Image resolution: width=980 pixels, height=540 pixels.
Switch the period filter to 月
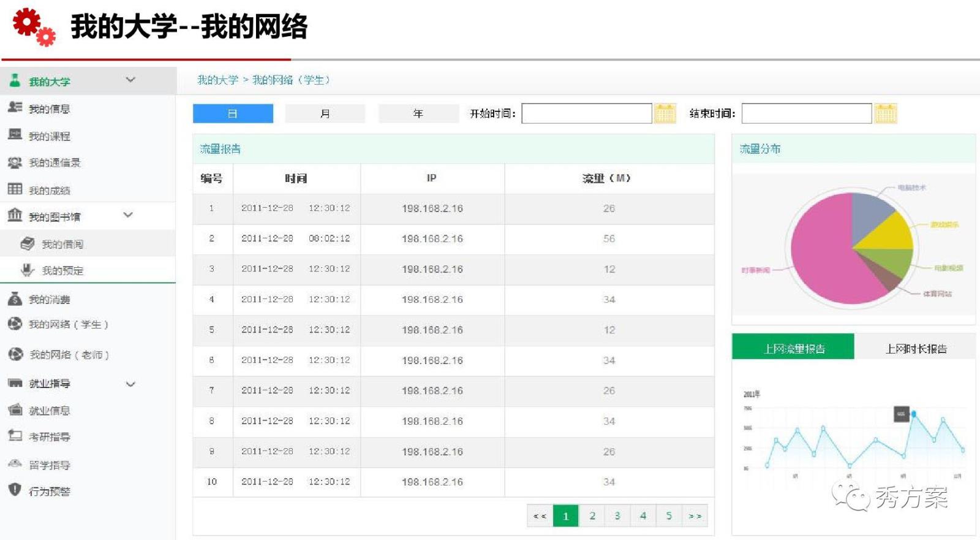point(325,113)
